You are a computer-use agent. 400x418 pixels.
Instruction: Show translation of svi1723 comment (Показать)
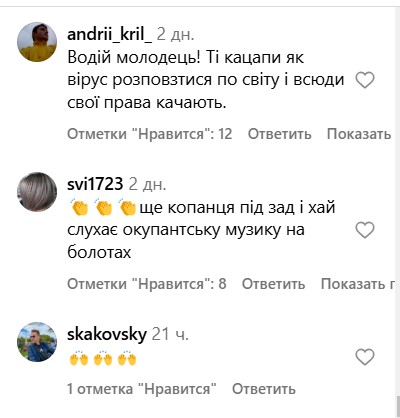[358, 284]
